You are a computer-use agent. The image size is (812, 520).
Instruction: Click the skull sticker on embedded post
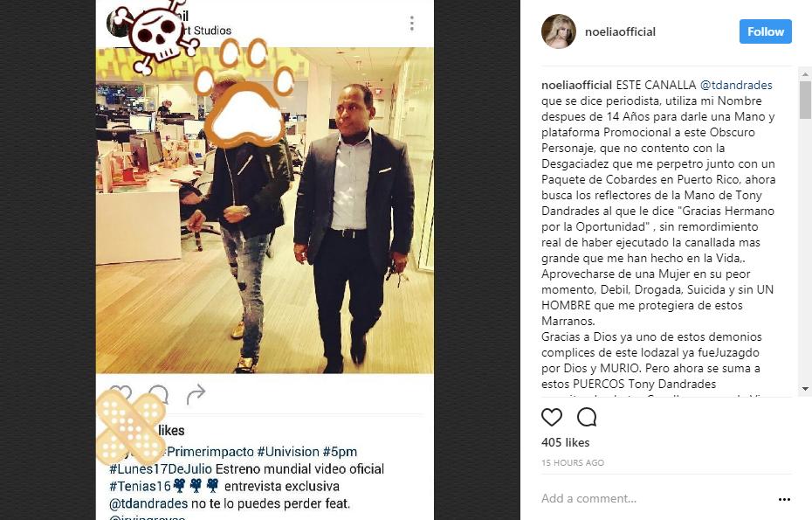point(156,35)
